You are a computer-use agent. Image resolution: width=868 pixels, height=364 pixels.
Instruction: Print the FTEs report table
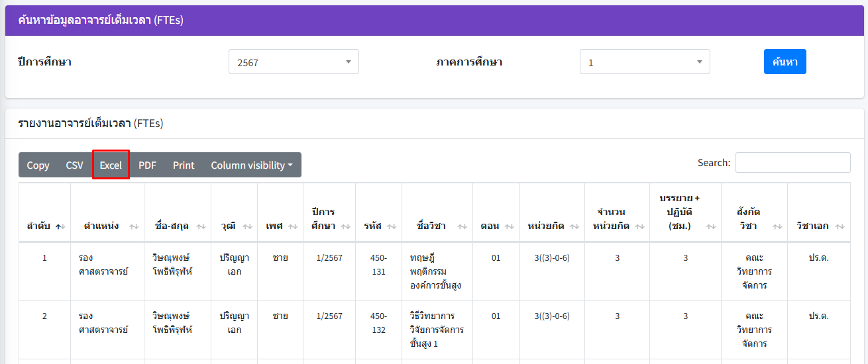pos(184,165)
